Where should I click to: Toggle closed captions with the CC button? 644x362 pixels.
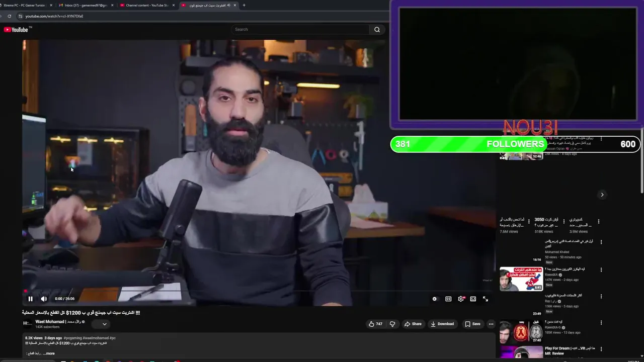(448, 299)
